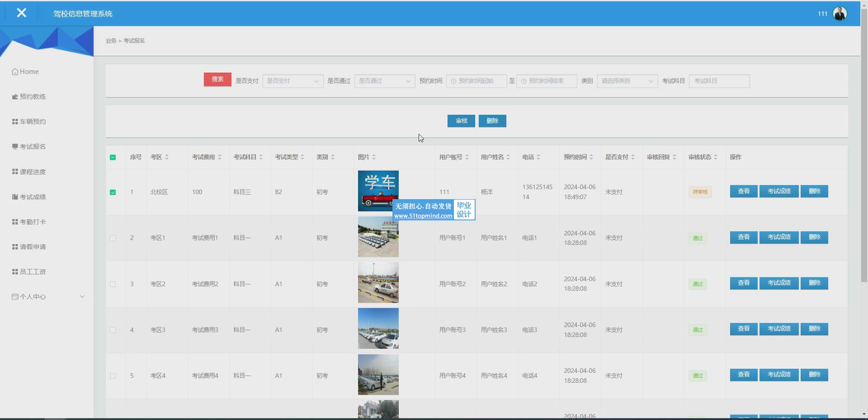Sort by 类别 column arrows
The image size is (868, 420).
333,157
